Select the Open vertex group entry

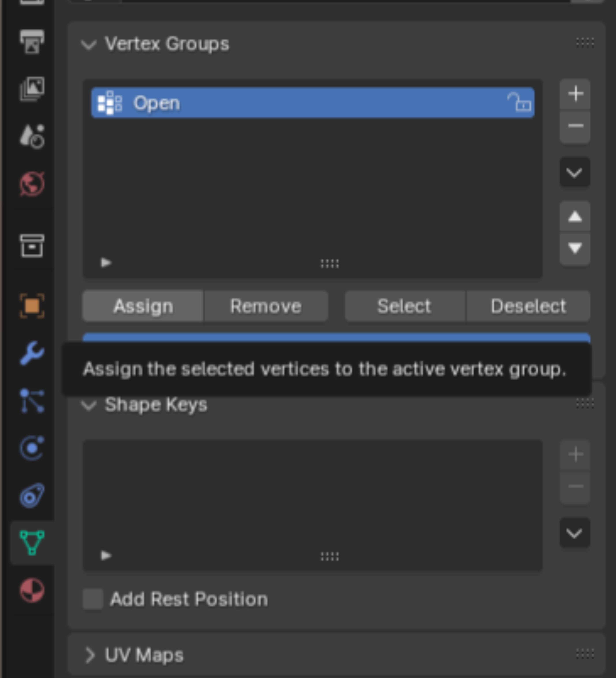[302, 103]
